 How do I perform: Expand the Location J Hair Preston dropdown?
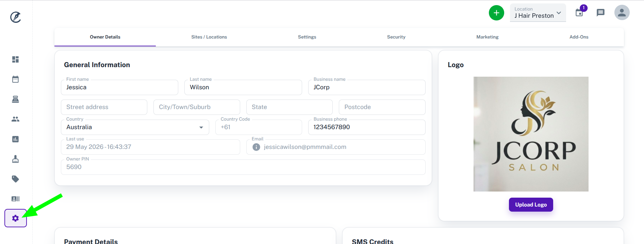tap(538, 13)
